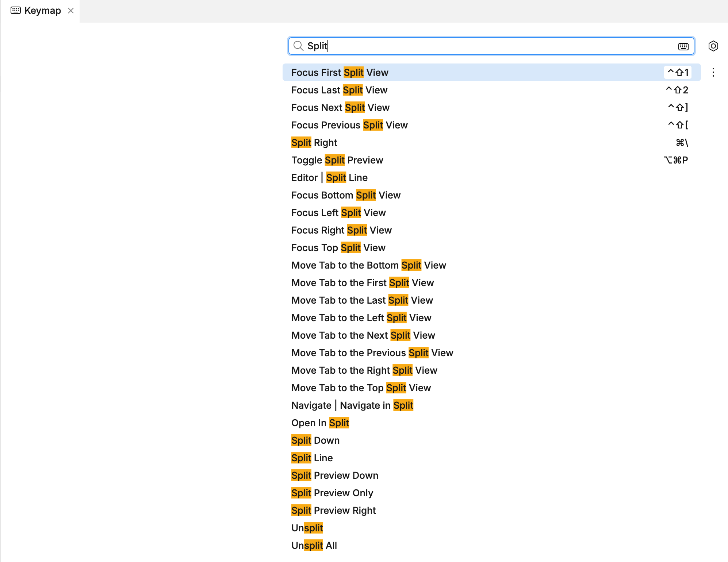Screen dimensions: 728x562
Task: Click the Control-Shift-] shortcut for Focus Next
Action: pyautogui.click(x=678, y=107)
